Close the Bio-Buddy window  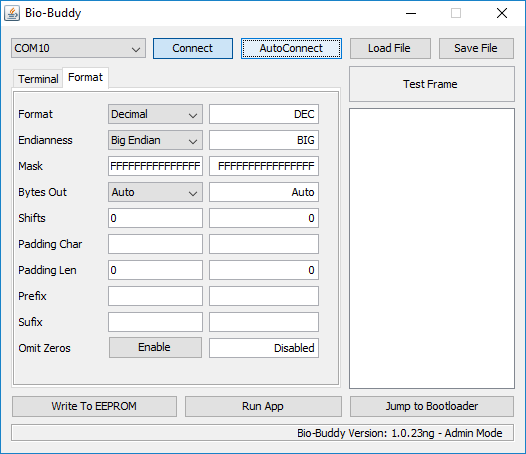pos(502,13)
